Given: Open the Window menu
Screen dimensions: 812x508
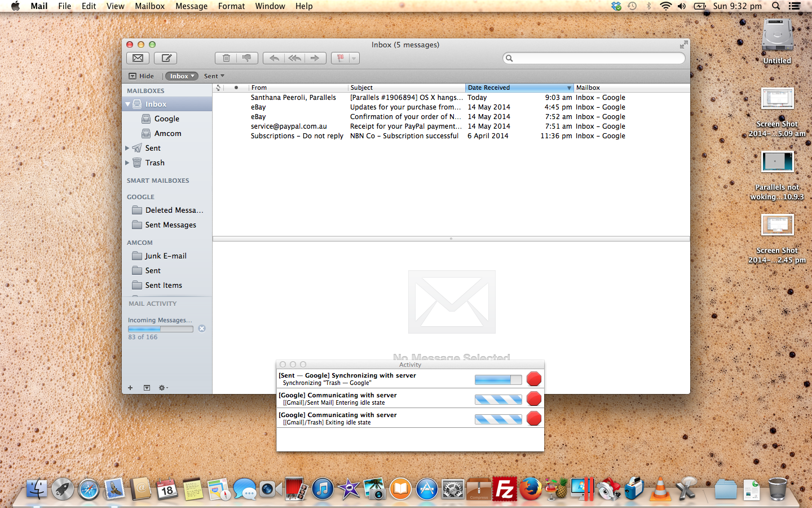Looking at the screenshot, I should (270, 6).
